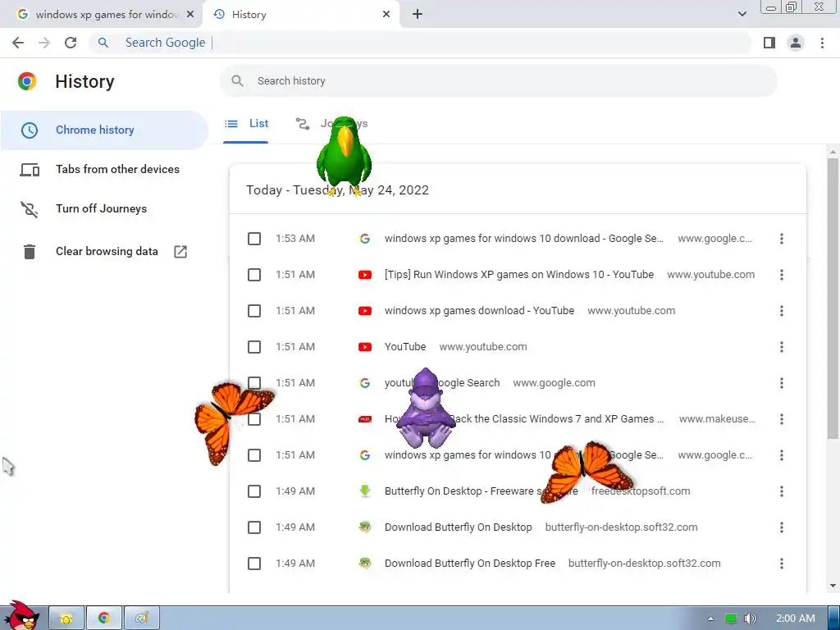Focus the Search Google address bar

[421, 43]
